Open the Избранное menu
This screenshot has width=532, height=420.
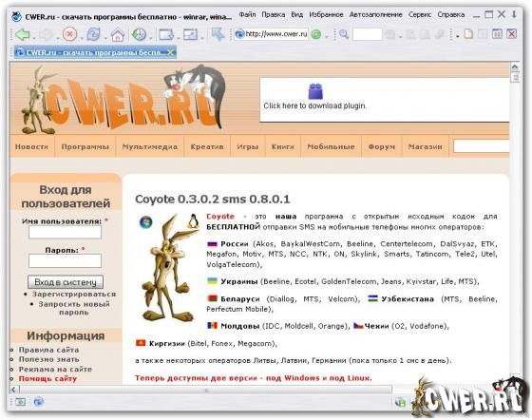point(326,14)
